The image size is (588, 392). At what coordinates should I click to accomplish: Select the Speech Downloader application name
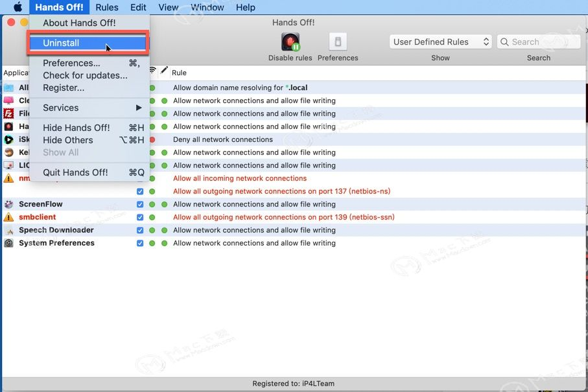pos(56,230)
